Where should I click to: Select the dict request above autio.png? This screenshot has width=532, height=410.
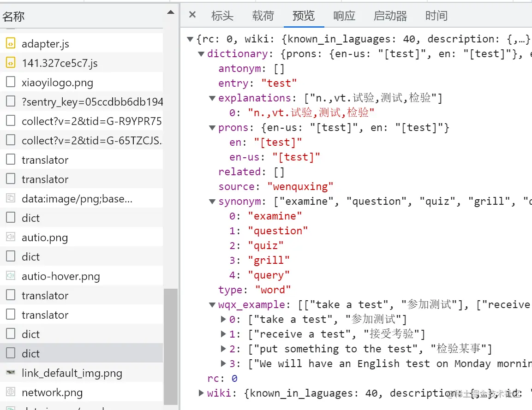pos(81,218)
